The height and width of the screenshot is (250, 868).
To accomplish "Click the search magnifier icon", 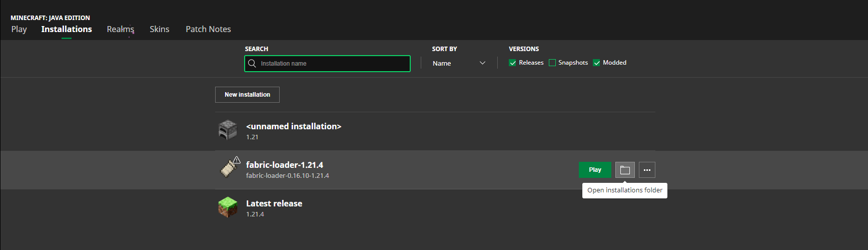I will tap(252, 64).
